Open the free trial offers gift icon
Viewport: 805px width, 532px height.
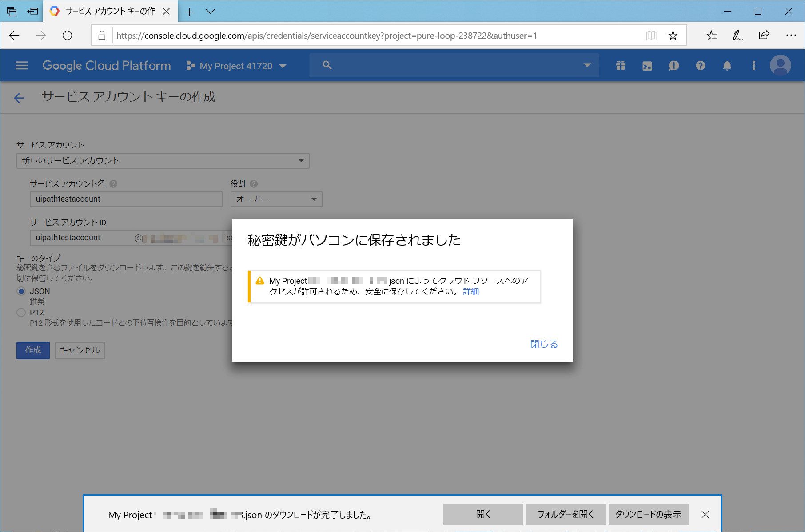click(620, 65)
